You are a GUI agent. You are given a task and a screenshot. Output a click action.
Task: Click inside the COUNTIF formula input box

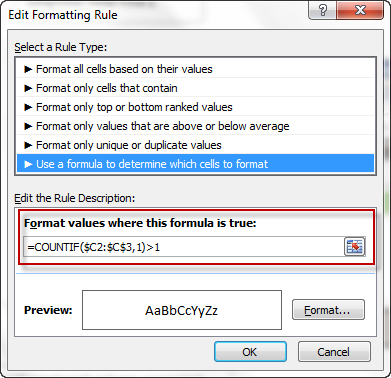[183, 247]
